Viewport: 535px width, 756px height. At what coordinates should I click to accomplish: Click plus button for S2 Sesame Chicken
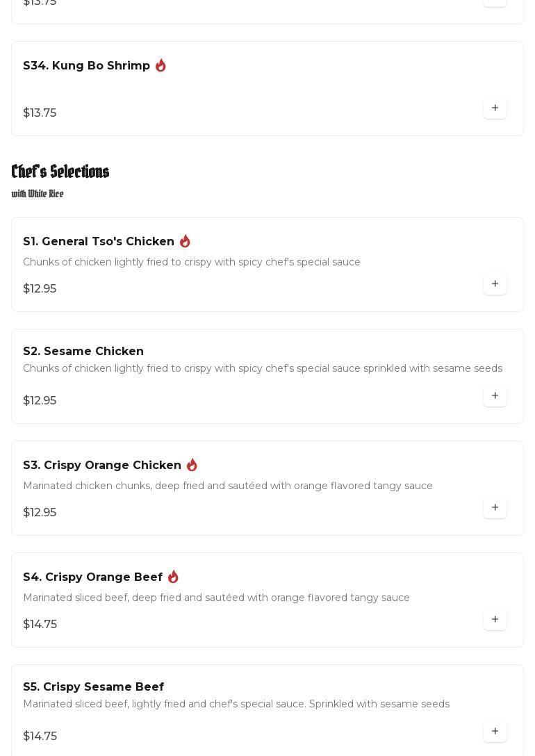tap(495, 396)
